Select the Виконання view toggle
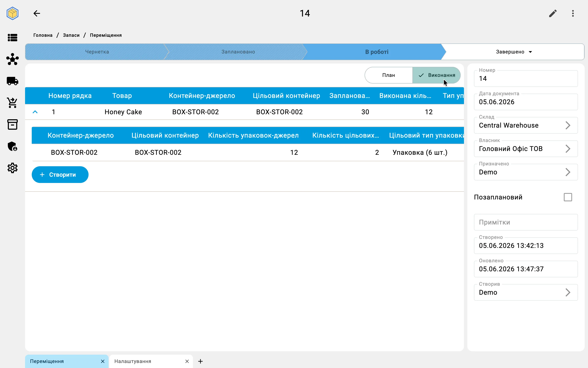This screenshot has height=368, width=588. (x=436, y=75)
